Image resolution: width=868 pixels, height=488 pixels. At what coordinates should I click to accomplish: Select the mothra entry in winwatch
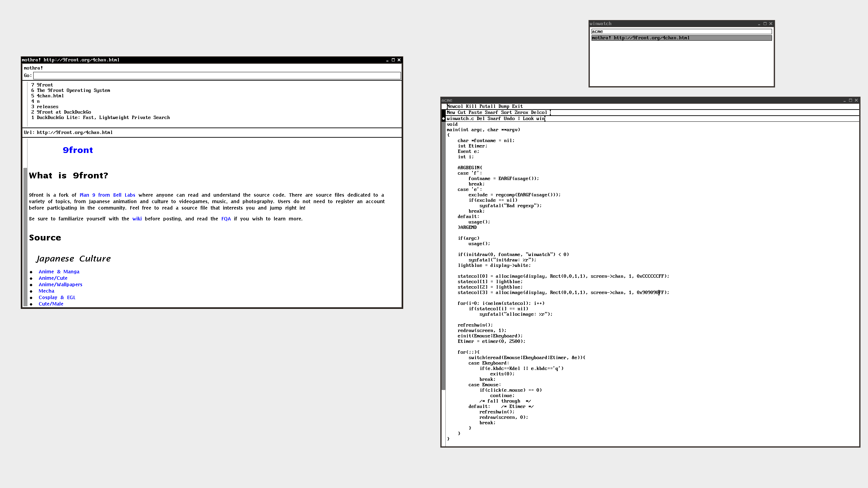coord(681,38)
